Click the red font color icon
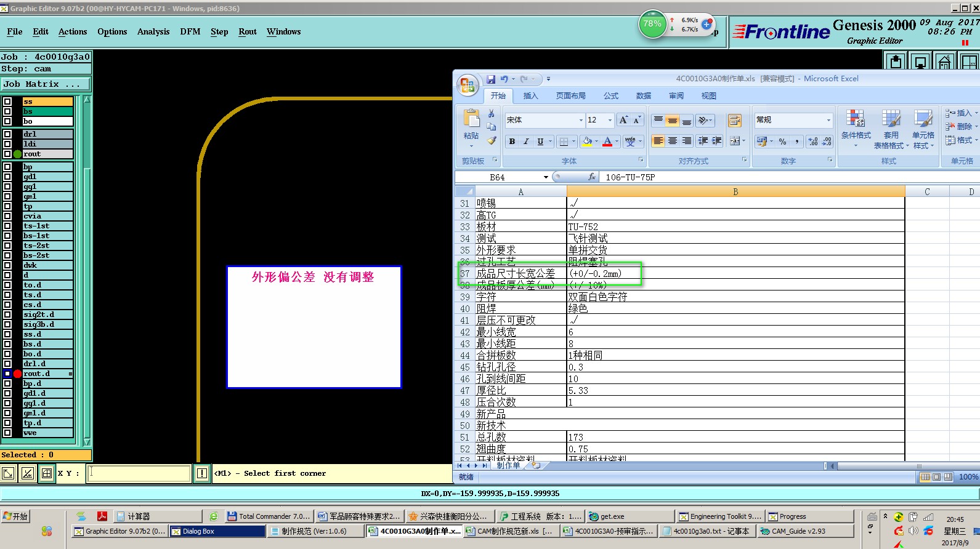Screen dimensions: 980x549 coord(607,142)
